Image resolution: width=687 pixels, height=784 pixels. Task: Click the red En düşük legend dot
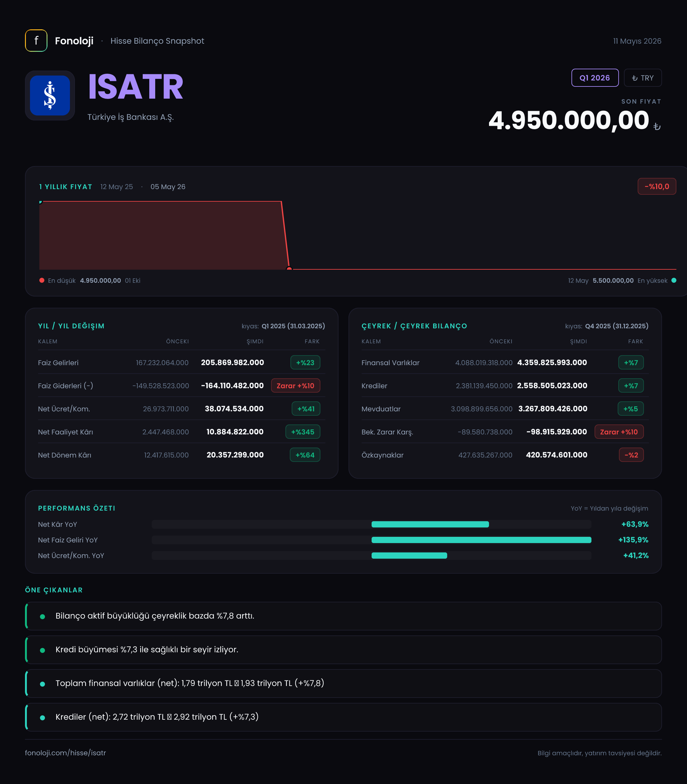click(x=42, y=281)
